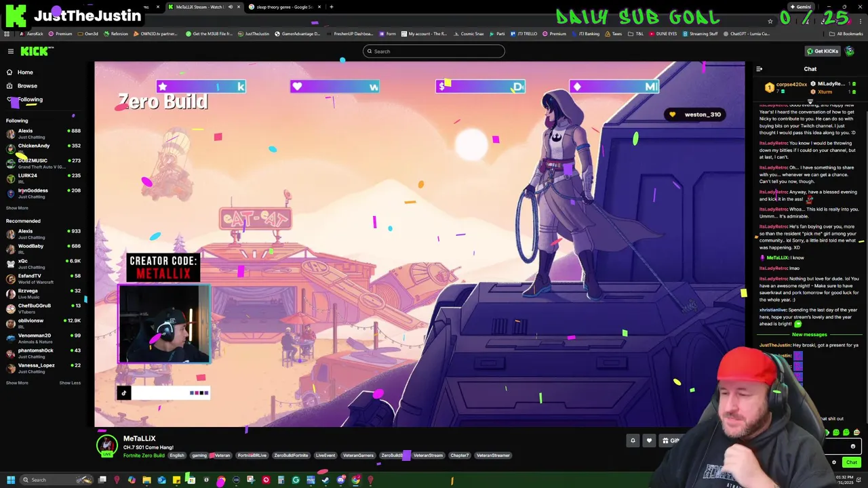Toggle follow heart button

pos(649,441)
